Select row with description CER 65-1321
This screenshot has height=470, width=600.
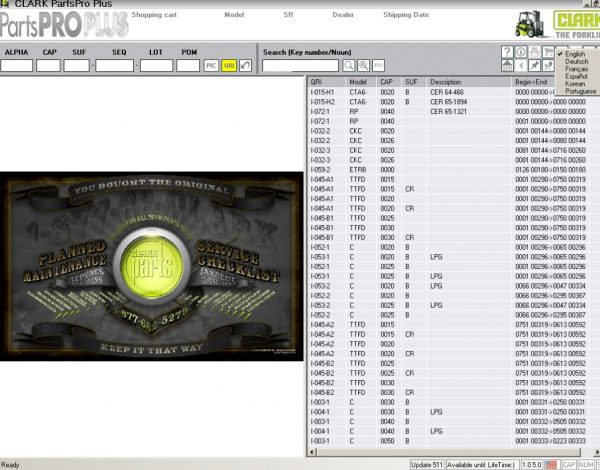tap(452, 111)
